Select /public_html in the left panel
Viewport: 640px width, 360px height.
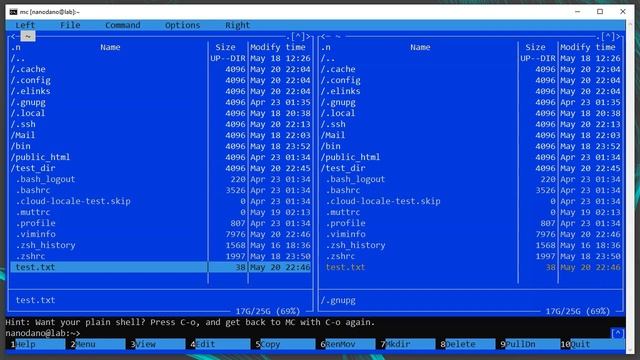click(x=160, y=157)
